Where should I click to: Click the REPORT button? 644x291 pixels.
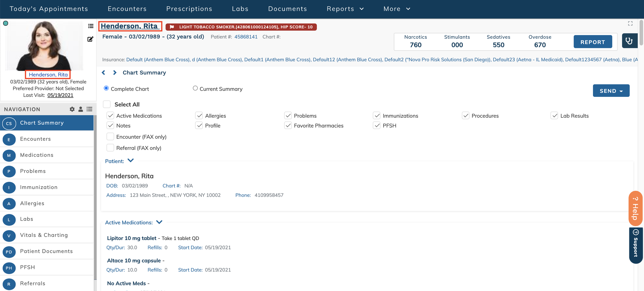[592, 42]
